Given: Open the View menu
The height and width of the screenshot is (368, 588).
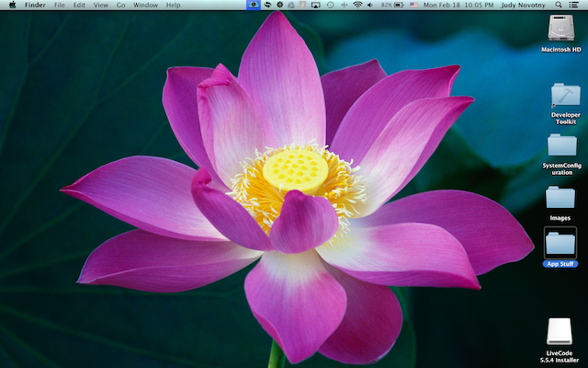Looking at the screenshot, I should pyautogui.click(x=100, y=5).
